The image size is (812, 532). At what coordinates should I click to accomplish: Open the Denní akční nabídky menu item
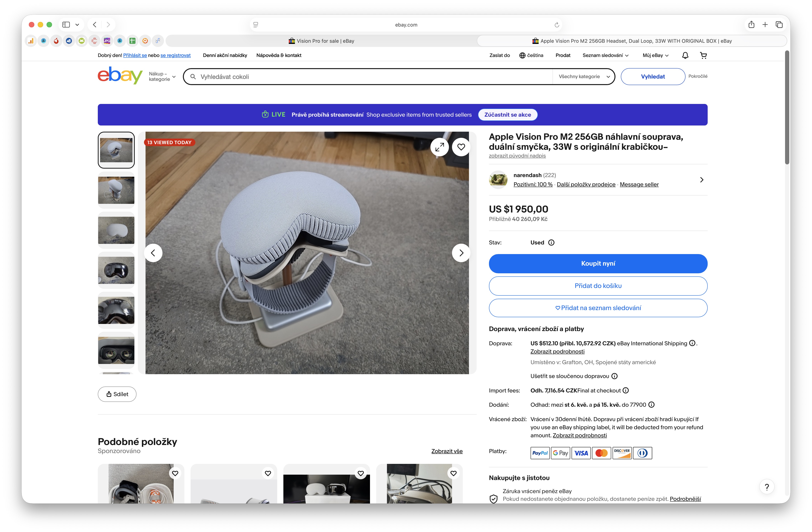tap(225, 55)
